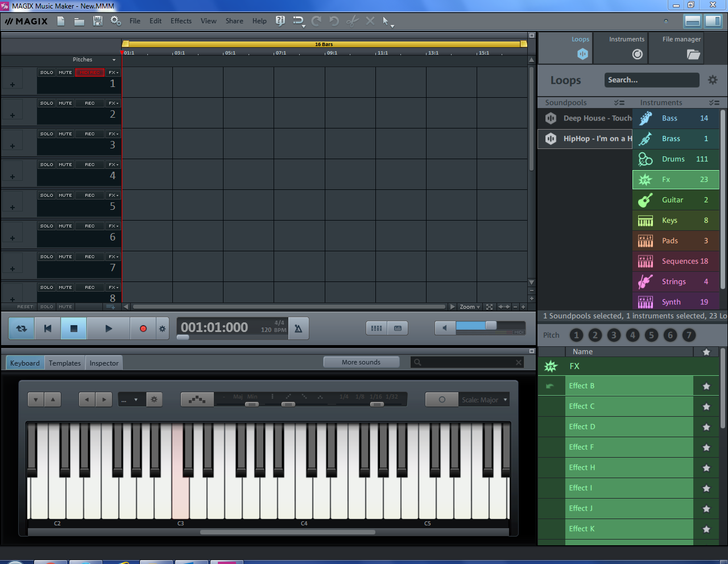This screenshot has width=728, height=564.
Task: Click the note length slider in keyboard panel
Action: coord(376,404)
